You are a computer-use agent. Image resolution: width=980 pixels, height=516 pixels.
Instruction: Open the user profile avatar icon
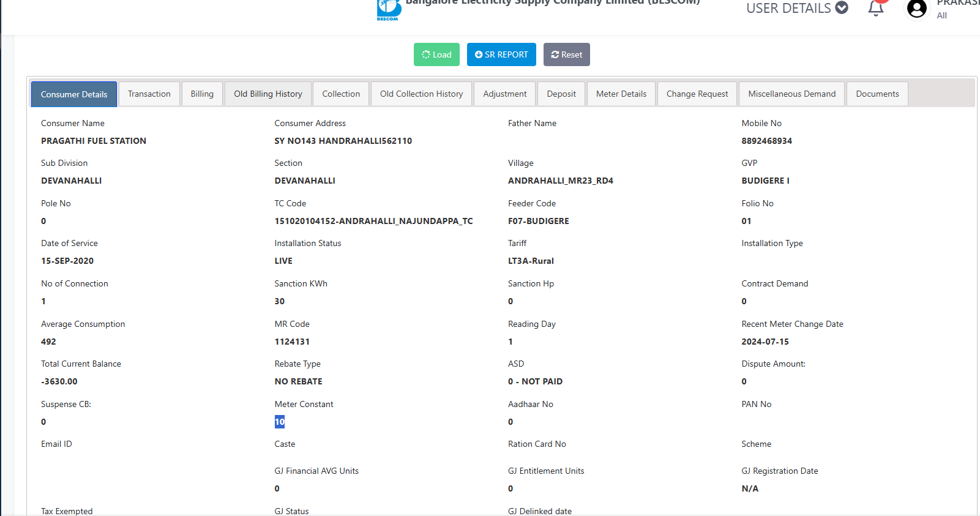(916, 9)
